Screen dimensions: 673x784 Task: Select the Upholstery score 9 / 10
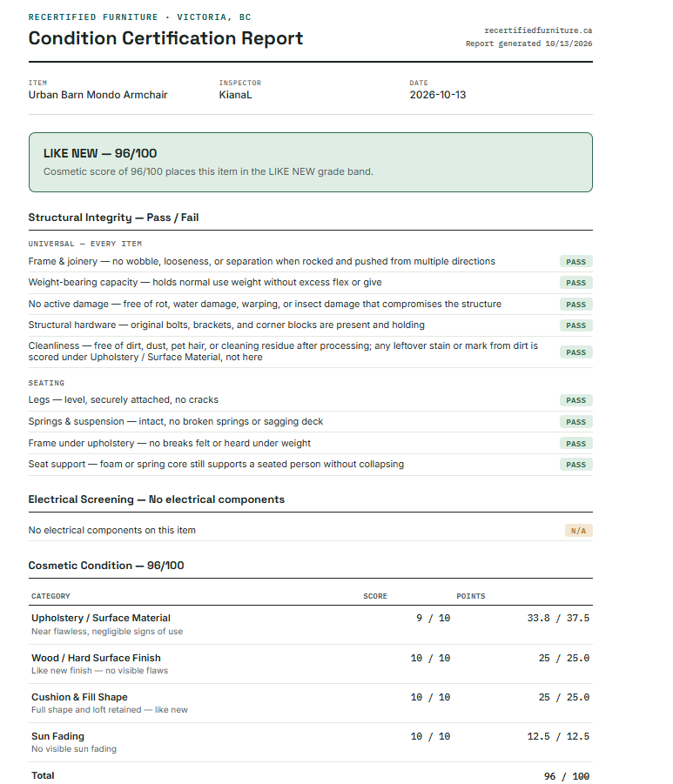click(x=434, y=618)
